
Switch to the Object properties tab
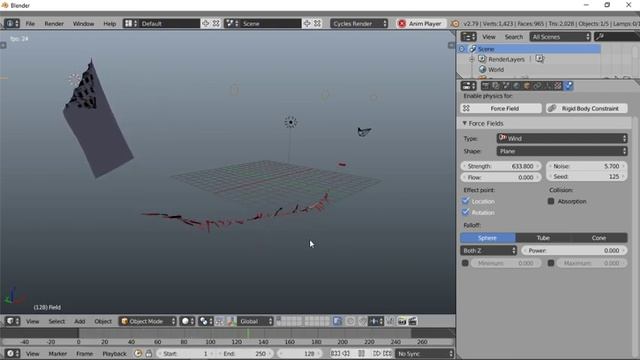click(x=527, y=86)
